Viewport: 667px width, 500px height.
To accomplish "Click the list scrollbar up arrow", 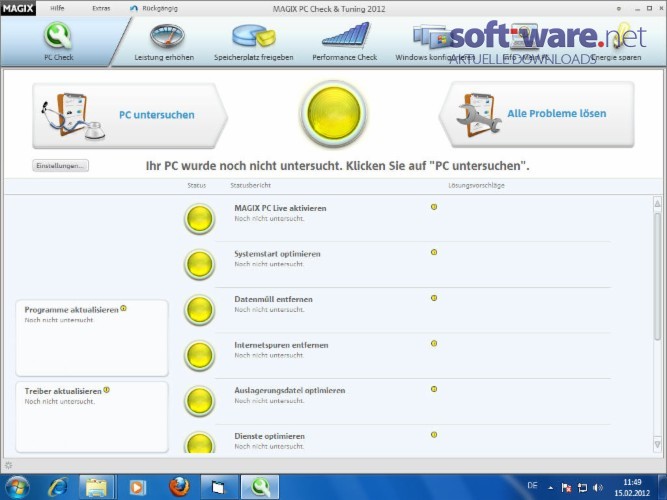I will coord(657,204).
